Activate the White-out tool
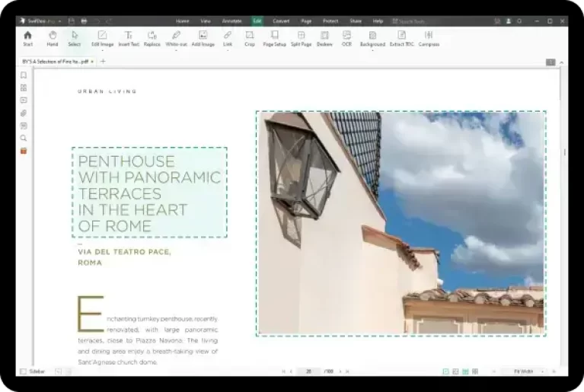Viewport: 584px width, 392px height. [176, 38]
